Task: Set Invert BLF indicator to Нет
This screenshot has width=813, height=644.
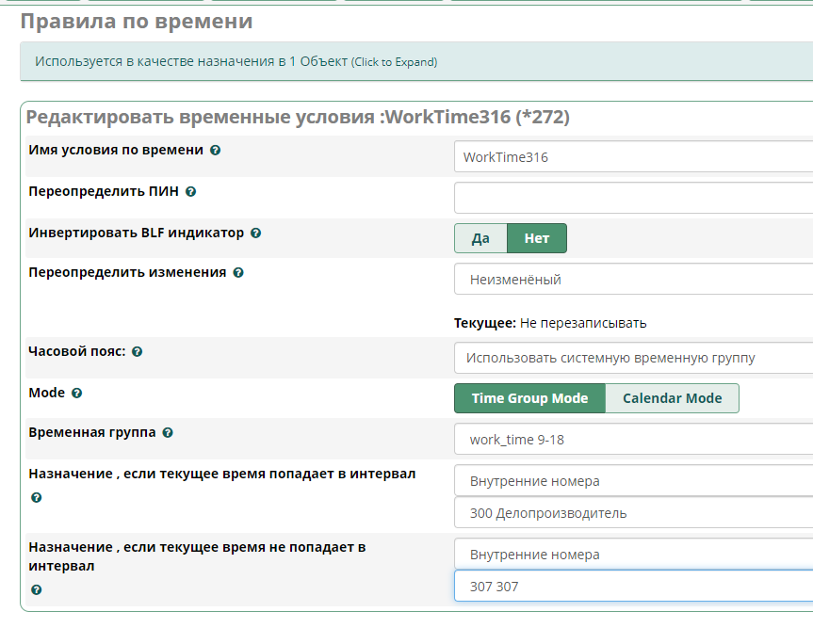Action: 537,238
